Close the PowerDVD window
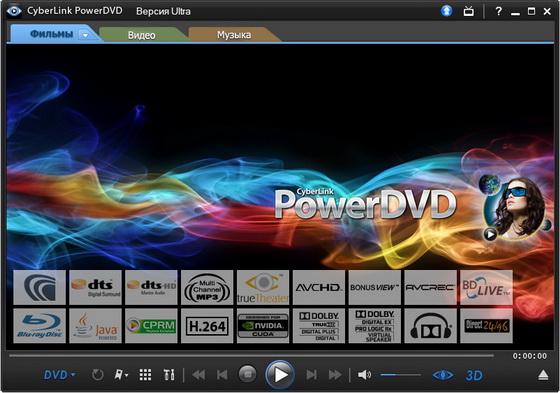The image size is (560, 393). pyautogui.click(x=547, y=11)
